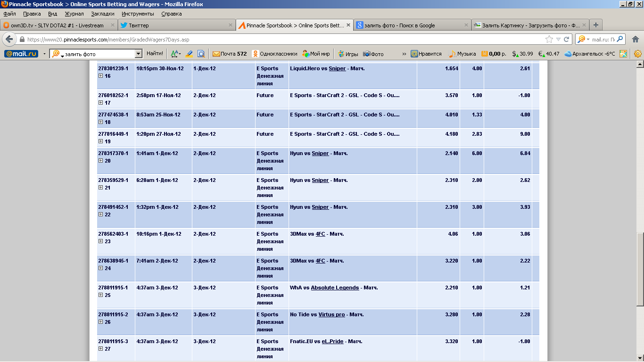Open the Закладки menu
The image size is (644, 362).
103,14
